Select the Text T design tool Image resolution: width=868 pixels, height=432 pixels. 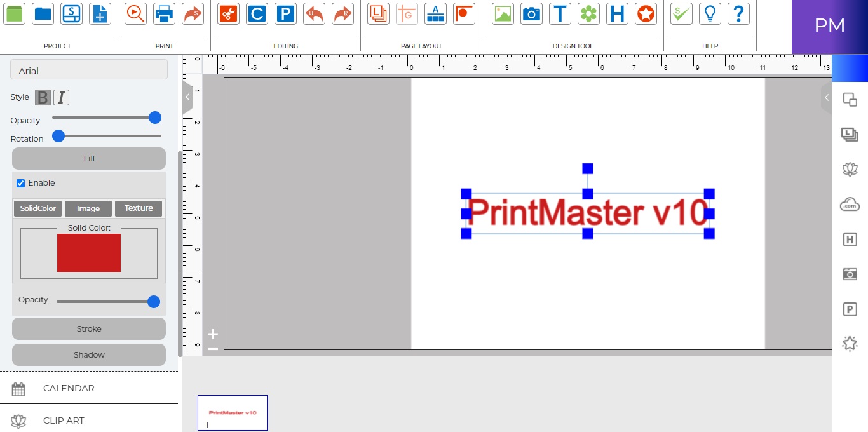click(x=560, y=13)
